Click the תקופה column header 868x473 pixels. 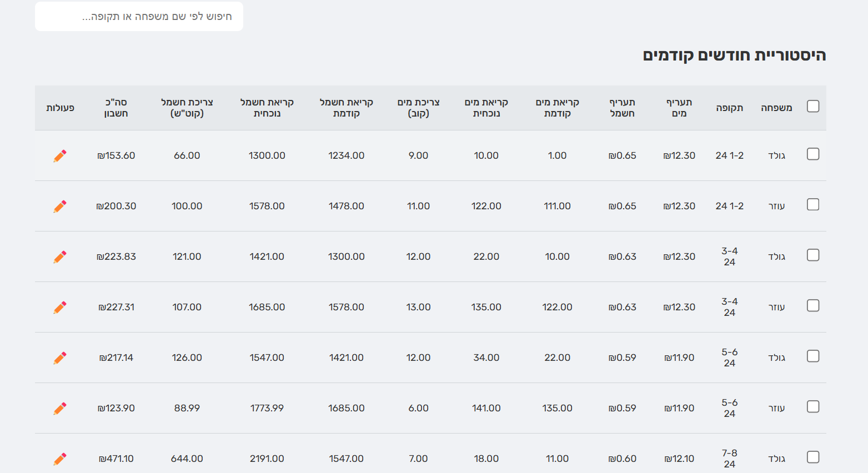(729, 108)
